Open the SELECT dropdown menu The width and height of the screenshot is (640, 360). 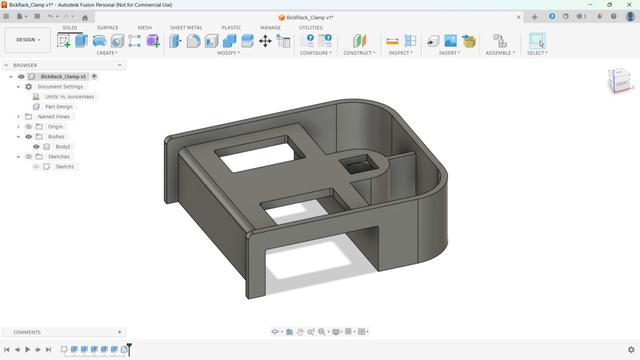[x=537, y=53]
